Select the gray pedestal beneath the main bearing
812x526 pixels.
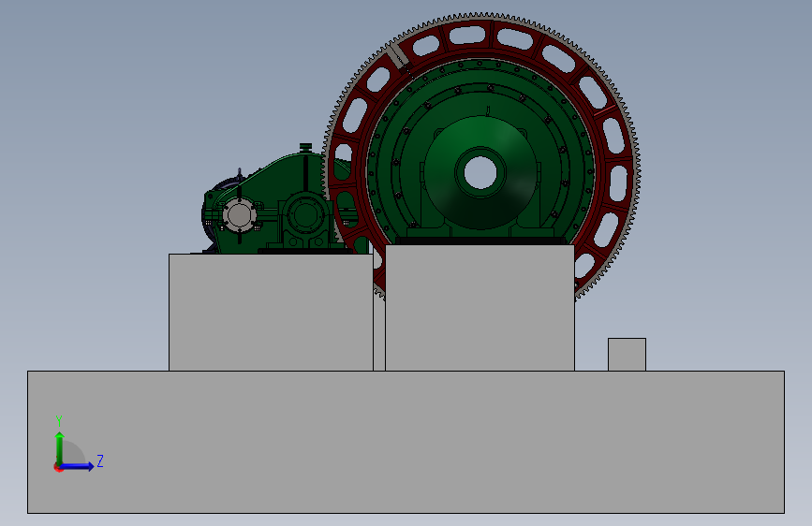pyautogui.click(x=480, y=308)
